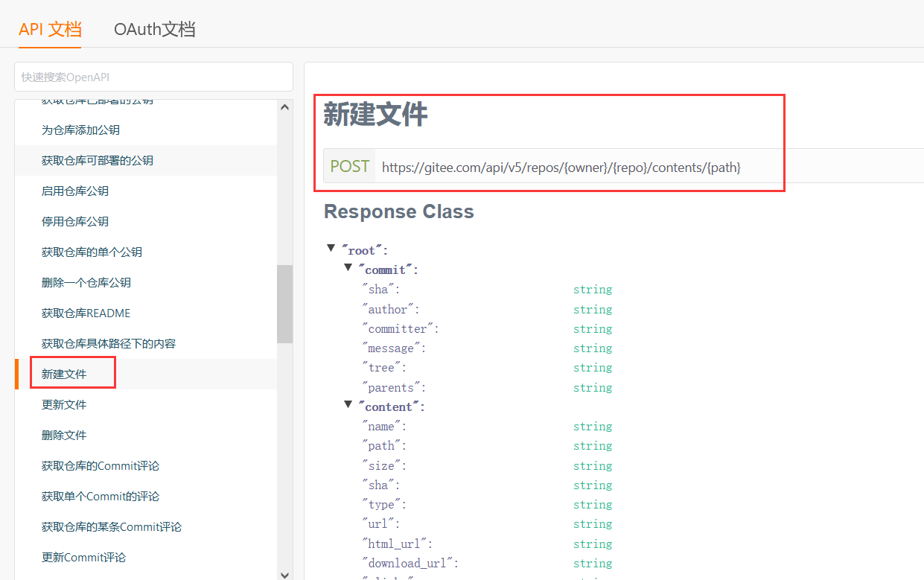Open 获取仓库的Commit评论 entry

click(101, 465)
